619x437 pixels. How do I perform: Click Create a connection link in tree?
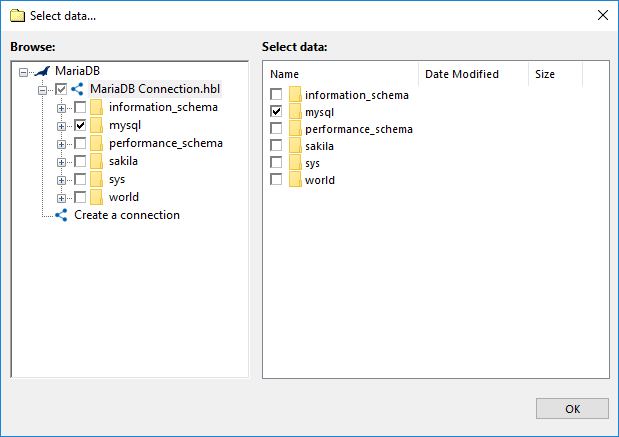click(x=127, y=215)
